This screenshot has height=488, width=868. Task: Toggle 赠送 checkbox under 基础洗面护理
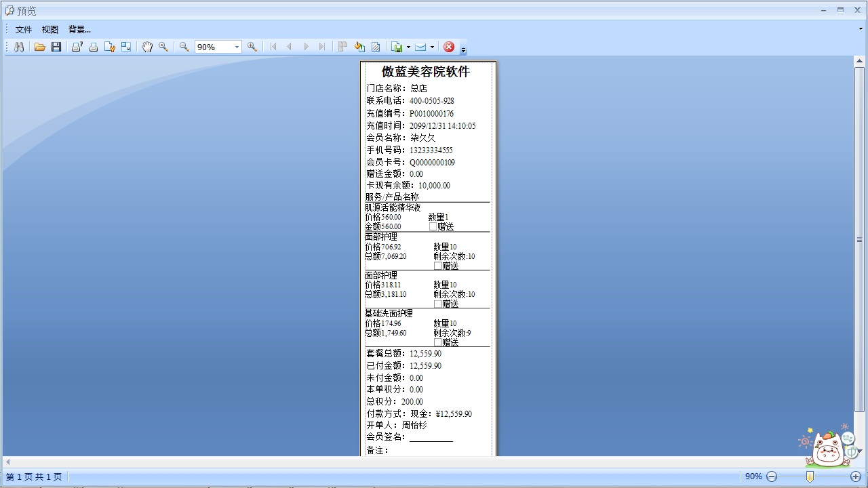(437, 342)
